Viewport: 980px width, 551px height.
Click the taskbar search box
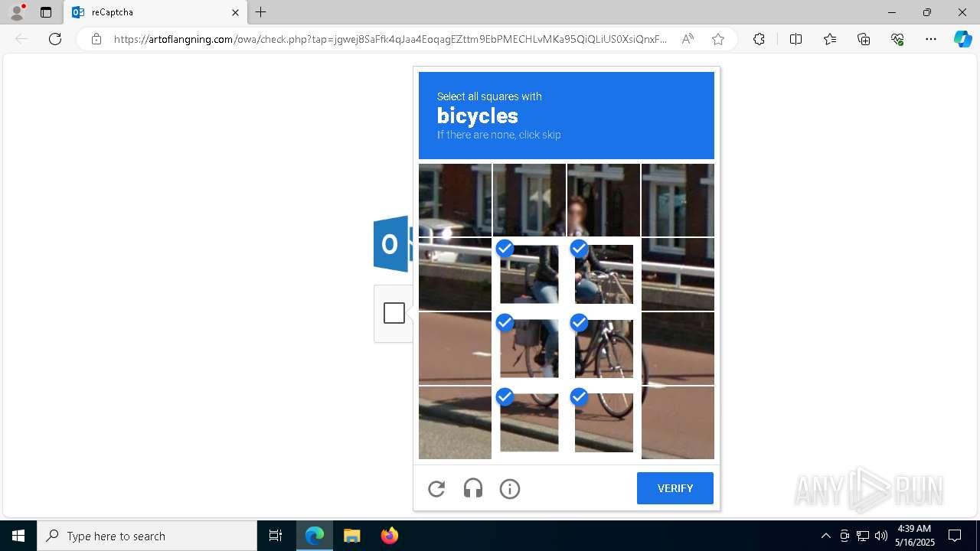pos(147,536)
